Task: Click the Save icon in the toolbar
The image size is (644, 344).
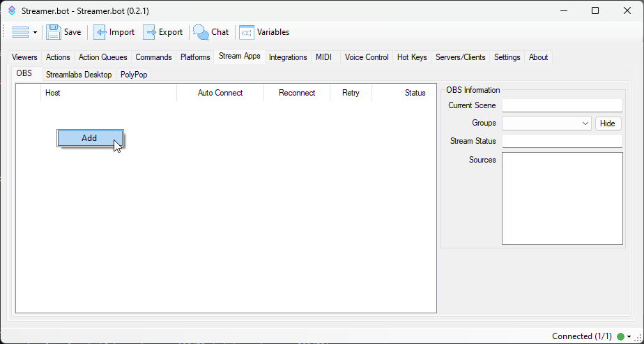Action: coord(54,32)
